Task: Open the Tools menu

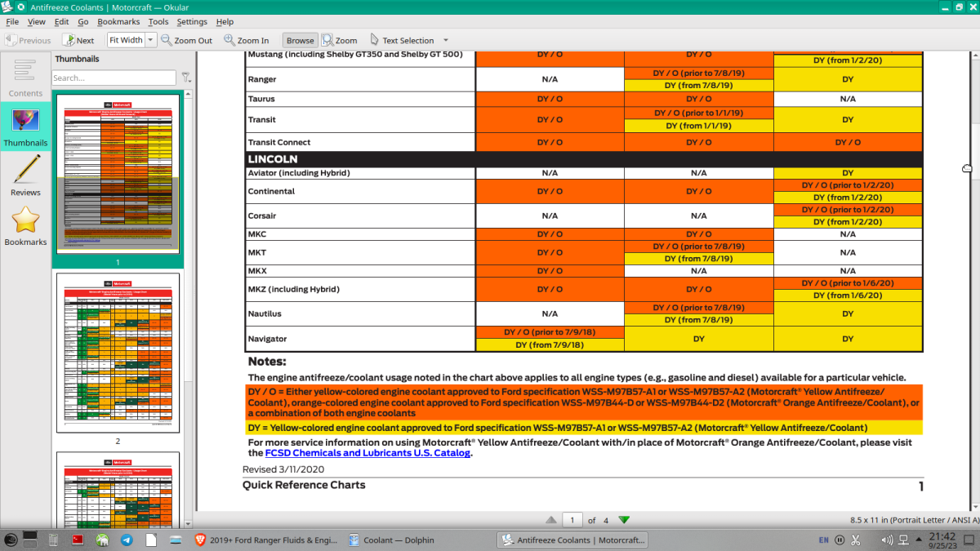Action: pos(158,21)
